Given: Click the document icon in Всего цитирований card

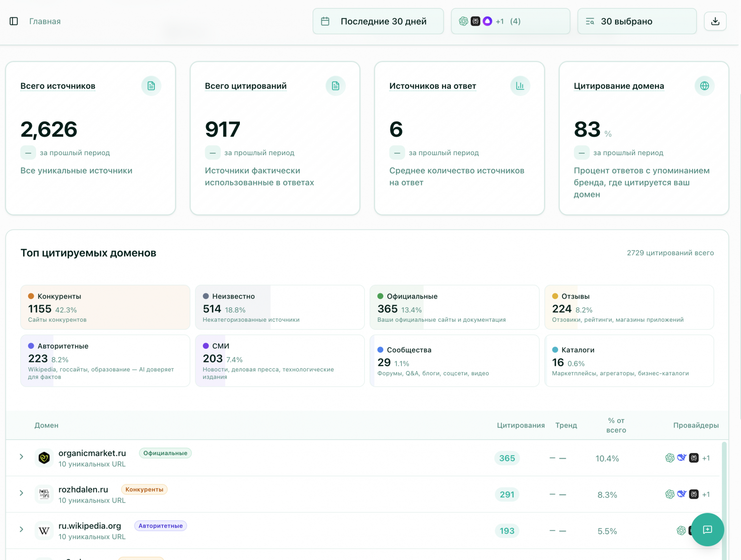Looking at the screenshot, I should pyautogui.click(x=335, y=86).
